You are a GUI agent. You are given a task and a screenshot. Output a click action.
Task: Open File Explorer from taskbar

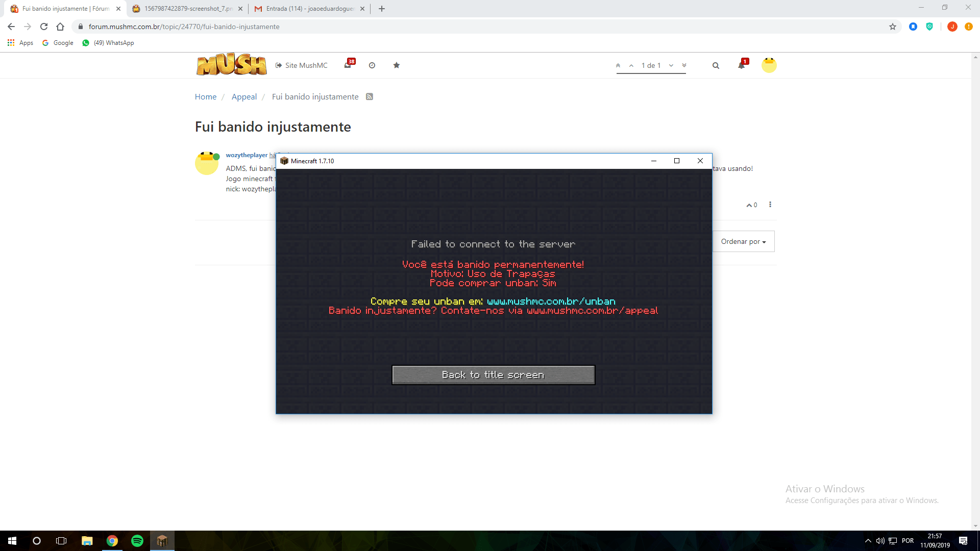[87, 541]
